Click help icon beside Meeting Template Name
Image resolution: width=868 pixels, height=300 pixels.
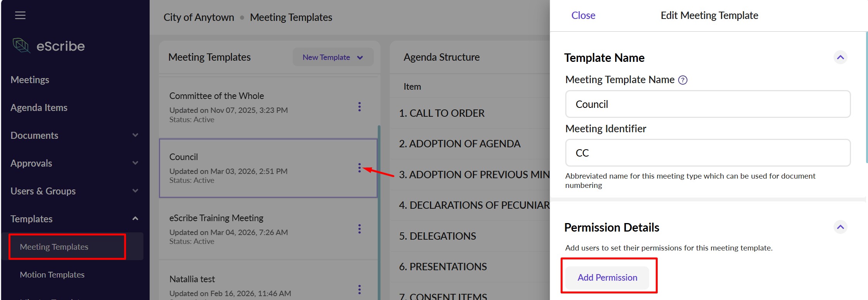click(x=683, y=80)
